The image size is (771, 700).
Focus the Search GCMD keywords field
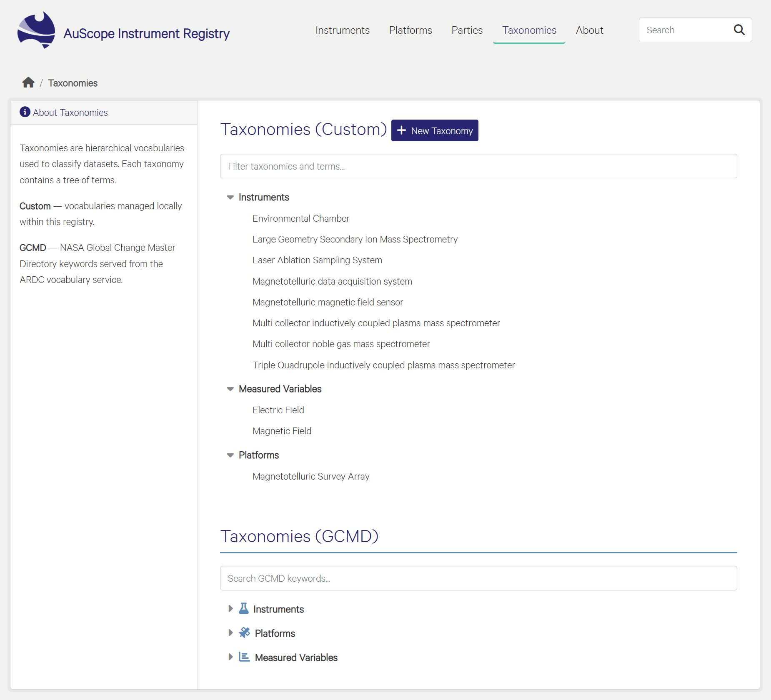[x=478, y=578]
